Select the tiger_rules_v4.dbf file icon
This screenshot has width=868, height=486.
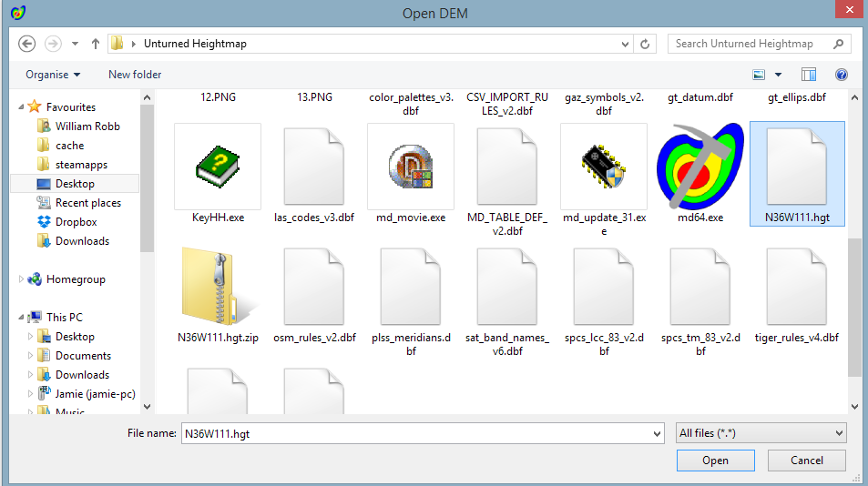[797, 287]
